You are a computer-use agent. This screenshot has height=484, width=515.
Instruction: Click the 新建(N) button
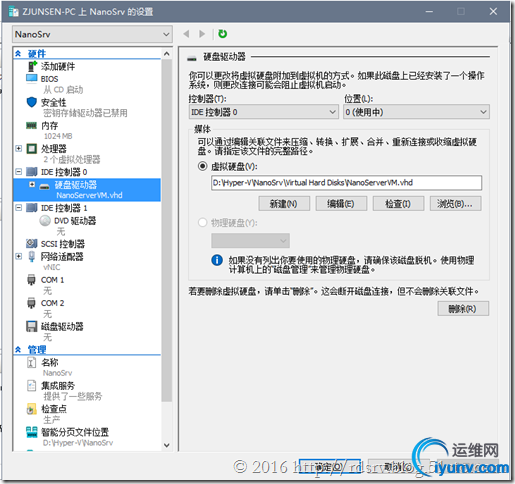pyautogui.click(x=284, y=204)
